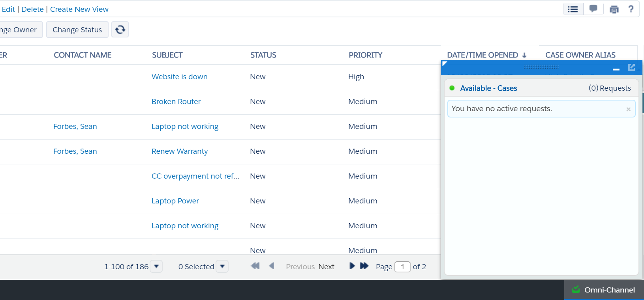
Task: Open the Website is down case
Action: tap(180, 77)
